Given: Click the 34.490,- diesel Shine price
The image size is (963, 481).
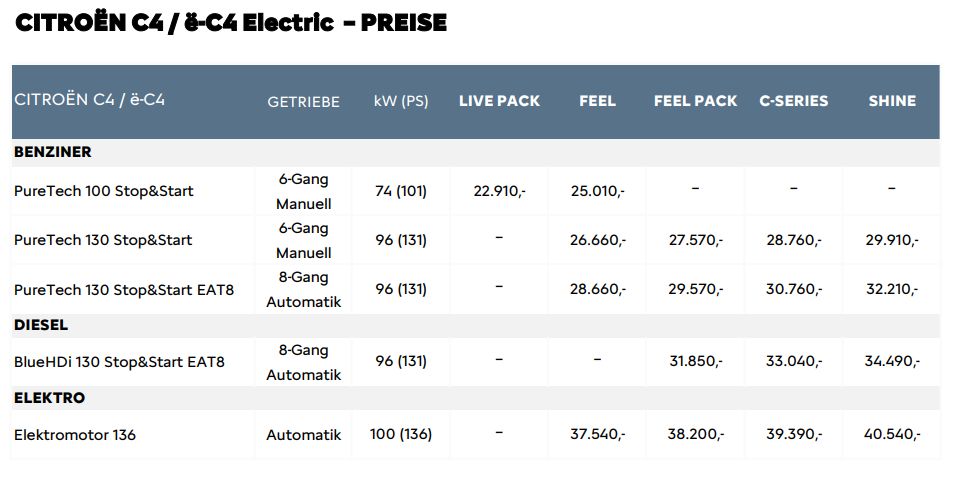Looking at the screenshot, I should pos(892,362).
